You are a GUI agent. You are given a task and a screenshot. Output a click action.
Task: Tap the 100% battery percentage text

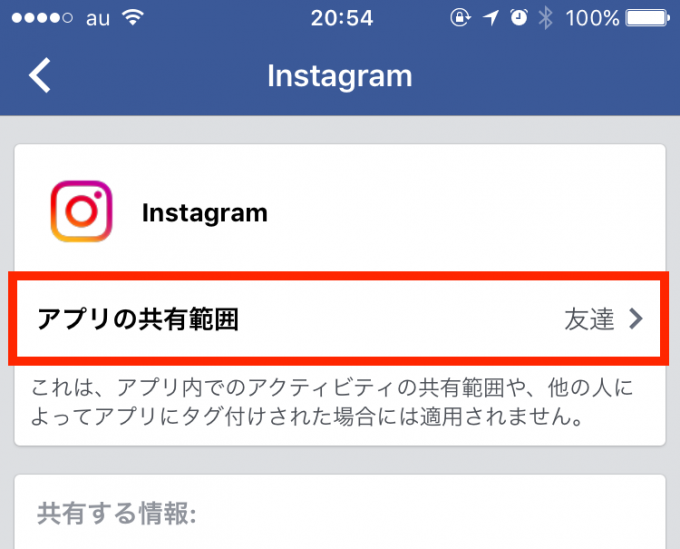(x=592, y=18)
